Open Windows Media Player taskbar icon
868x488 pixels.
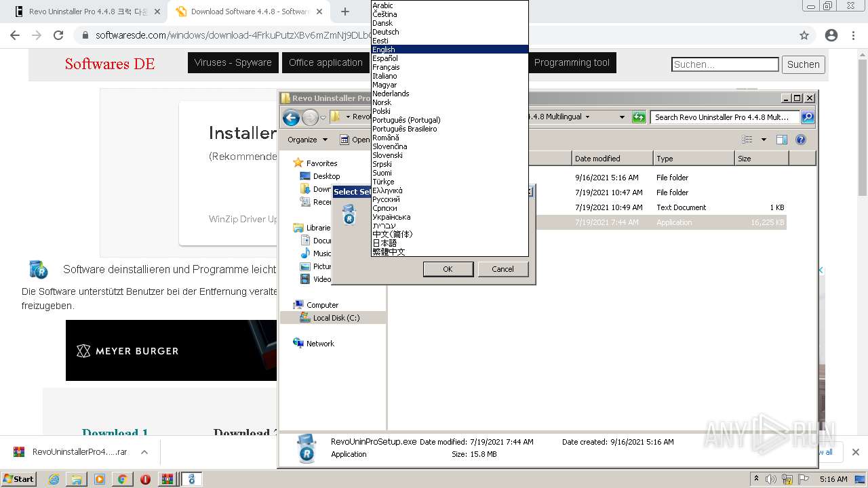[x=100, y=479]
